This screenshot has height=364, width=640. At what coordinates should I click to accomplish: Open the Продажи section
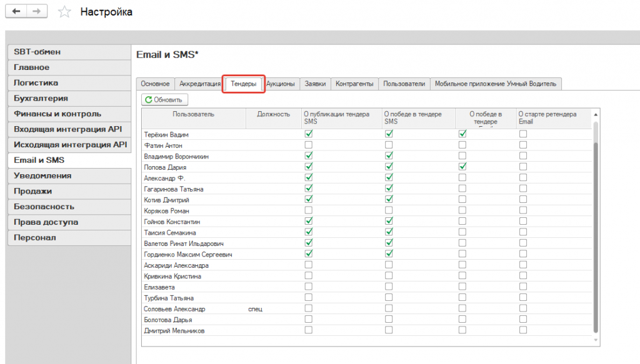pos(69,192)
